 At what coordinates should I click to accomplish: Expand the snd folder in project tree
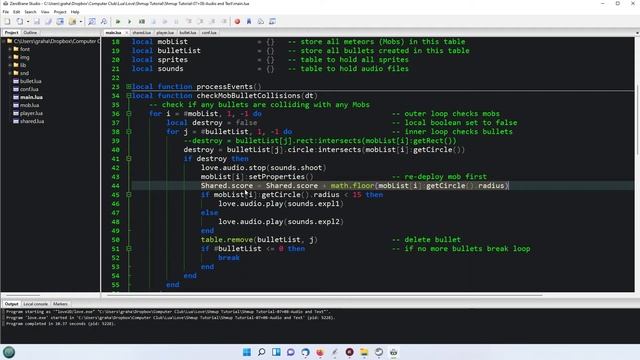10,73
